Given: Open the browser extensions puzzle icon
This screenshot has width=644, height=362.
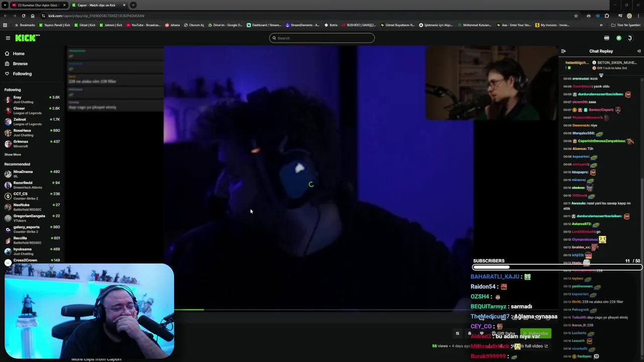Looking at the screenshot, I should coord(607,16).
